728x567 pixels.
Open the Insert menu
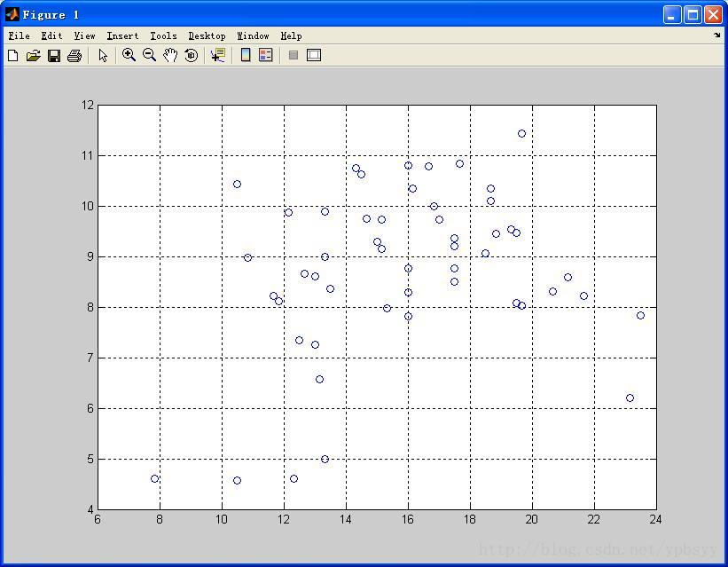click(x=122, y=35)
